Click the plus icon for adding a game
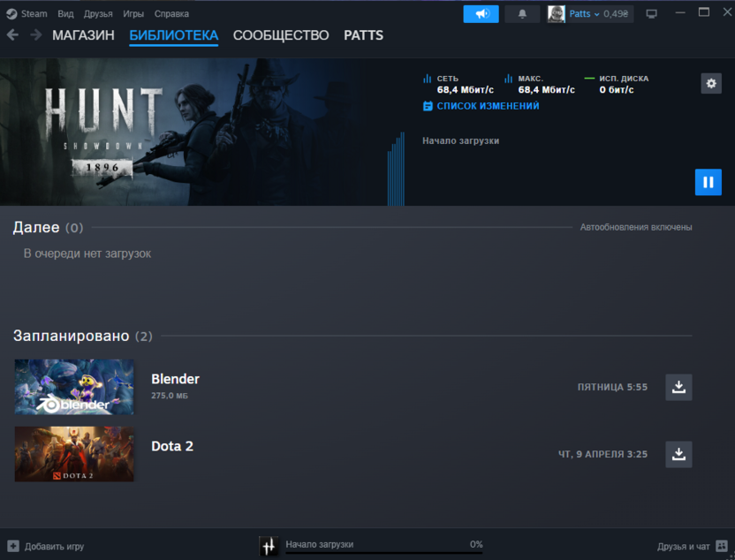The height and width of the screenshot is (560, 735). [13, 546]
